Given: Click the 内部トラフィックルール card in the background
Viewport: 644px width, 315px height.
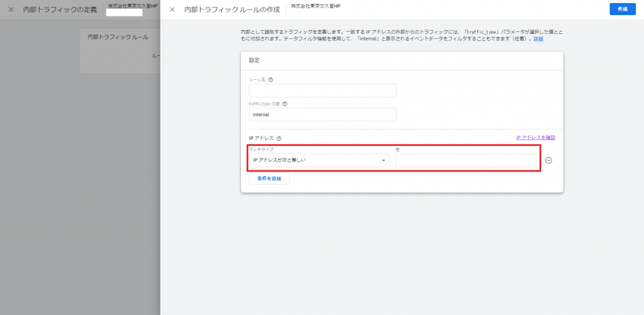Looking at the screenshot, I should coord(119,50).
